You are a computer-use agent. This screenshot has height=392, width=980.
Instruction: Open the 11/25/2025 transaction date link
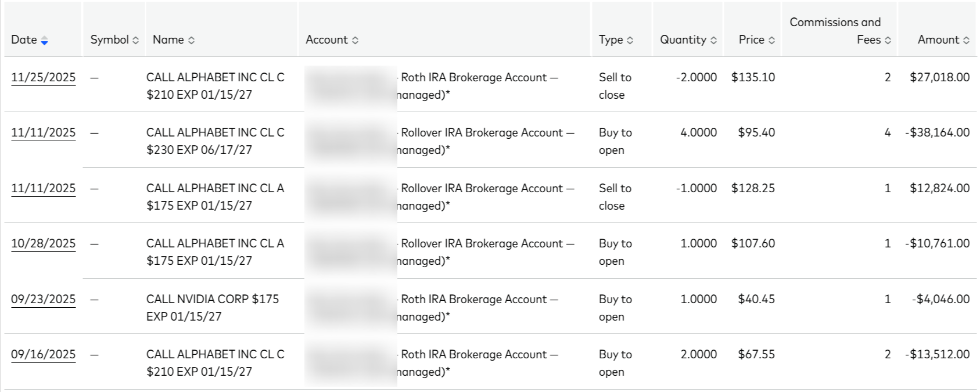pos(43,77)
